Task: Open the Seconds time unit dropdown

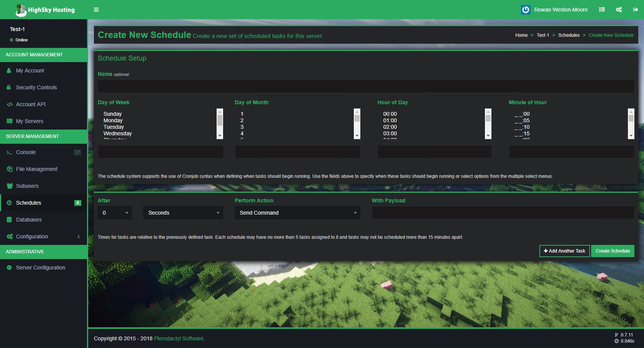Action: tap(183, 213)
